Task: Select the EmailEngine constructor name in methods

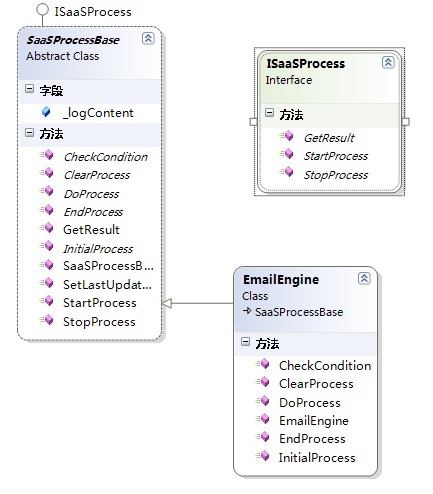Action: (x=314, y=421)
